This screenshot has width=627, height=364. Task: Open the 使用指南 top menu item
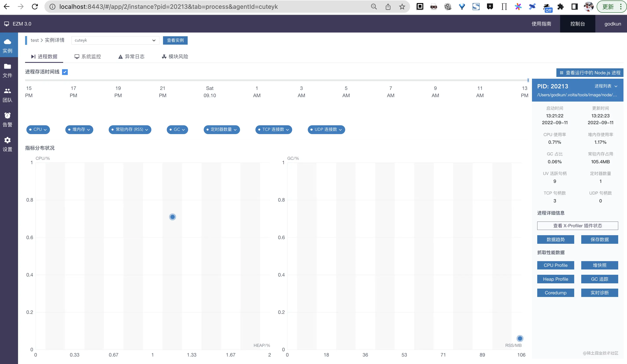point(541,24)
